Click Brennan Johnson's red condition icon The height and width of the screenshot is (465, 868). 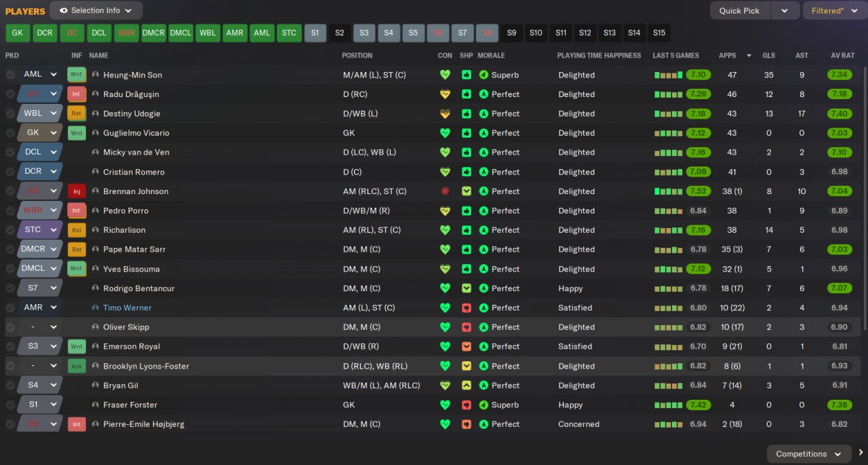[445, 191]
